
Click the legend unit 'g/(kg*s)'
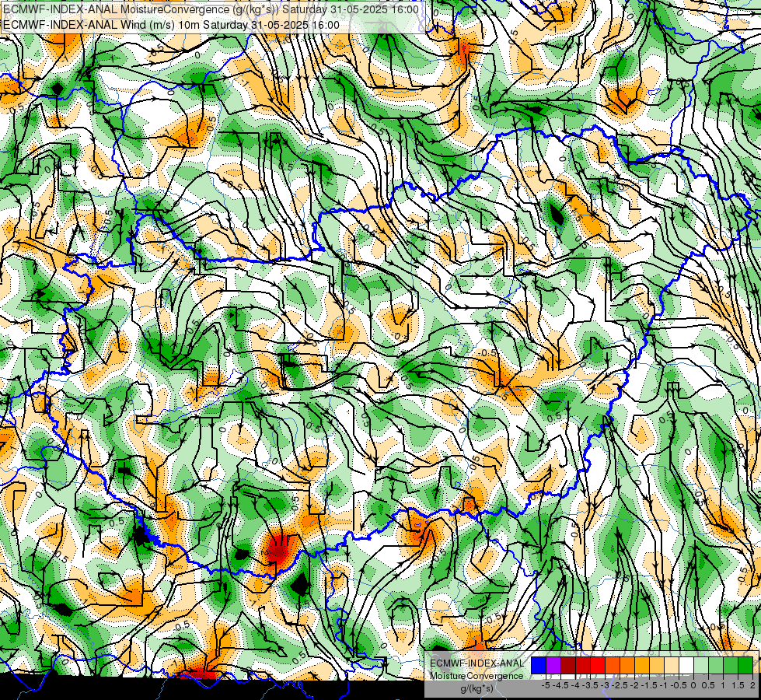point(476,688)
